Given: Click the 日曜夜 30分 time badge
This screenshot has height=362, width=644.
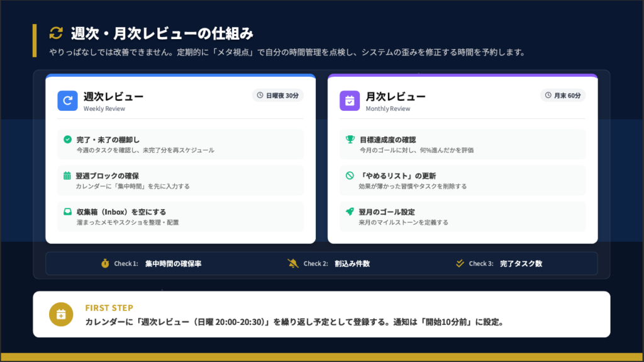Looking at the screenshot, I should coord(278,96).
